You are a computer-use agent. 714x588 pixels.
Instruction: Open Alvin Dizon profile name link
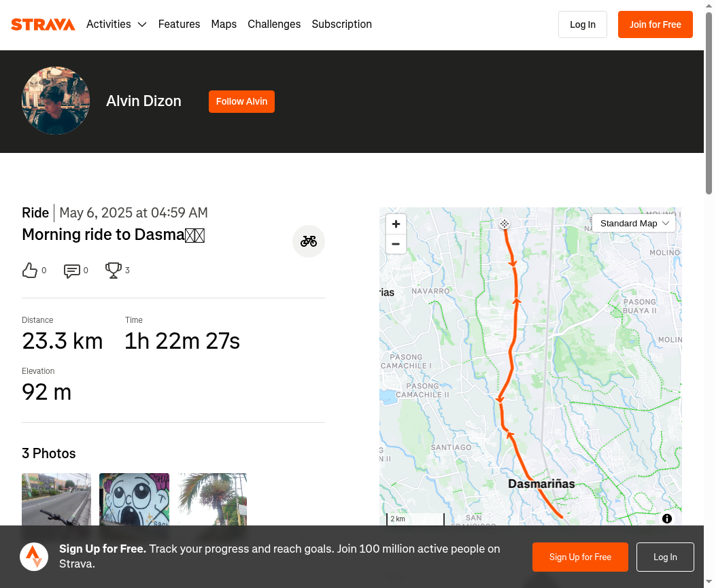[x=143, y=101]
